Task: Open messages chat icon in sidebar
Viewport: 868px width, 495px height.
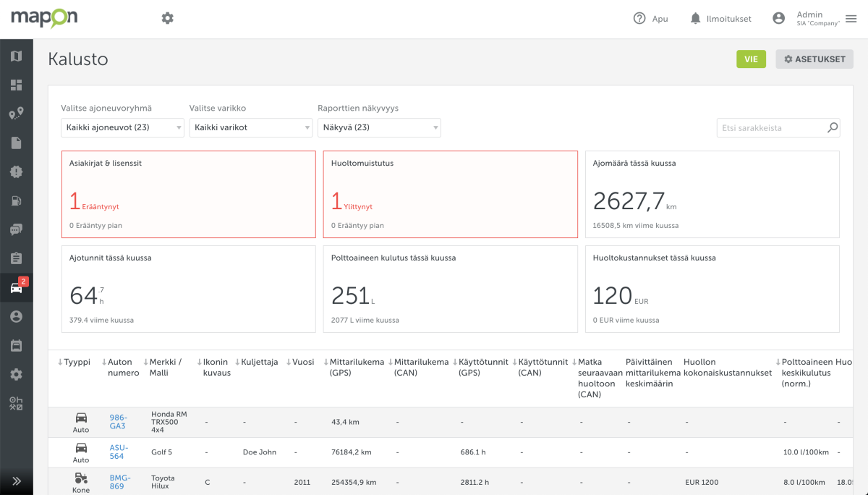Action: coord(16,230)
